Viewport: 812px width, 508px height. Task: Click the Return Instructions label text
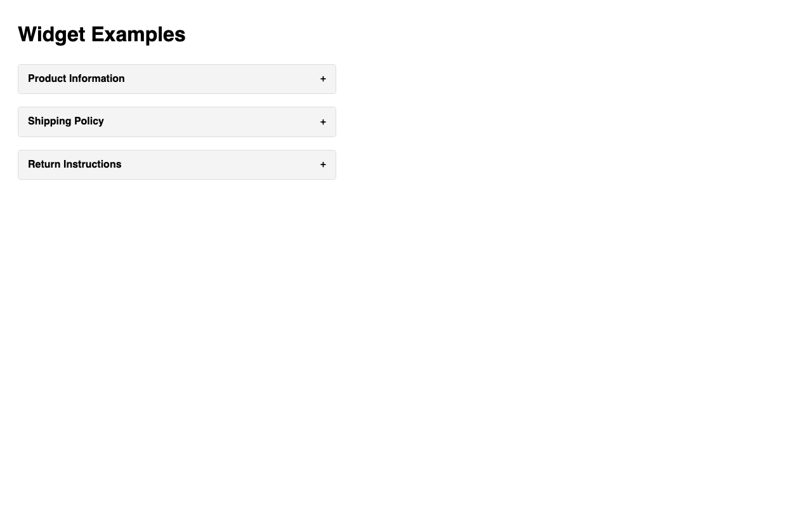(75, 164)
